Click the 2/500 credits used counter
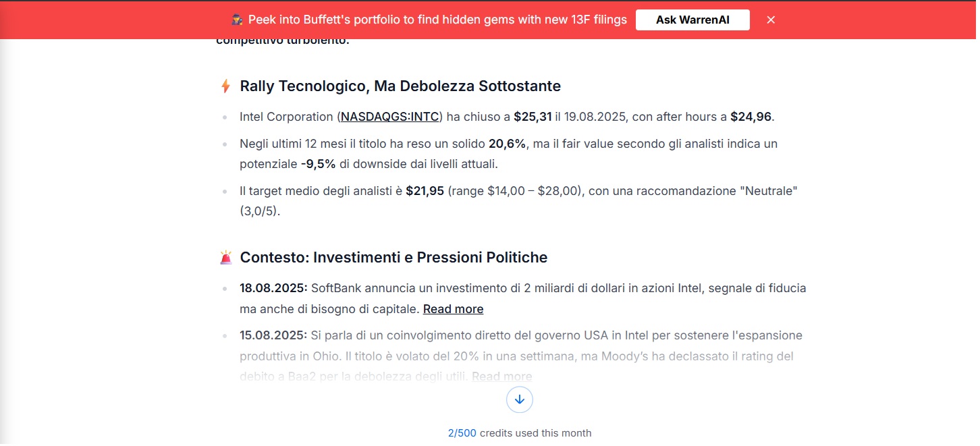 [520, 433]
